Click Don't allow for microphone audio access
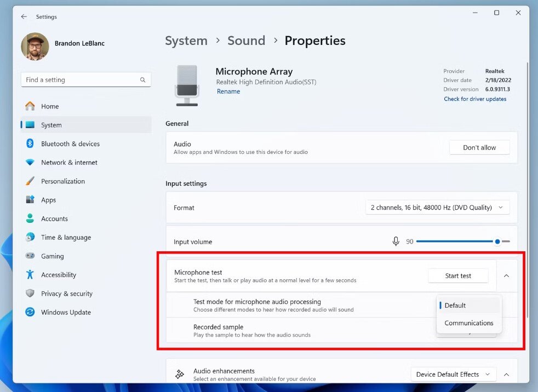 coord(479,147)
